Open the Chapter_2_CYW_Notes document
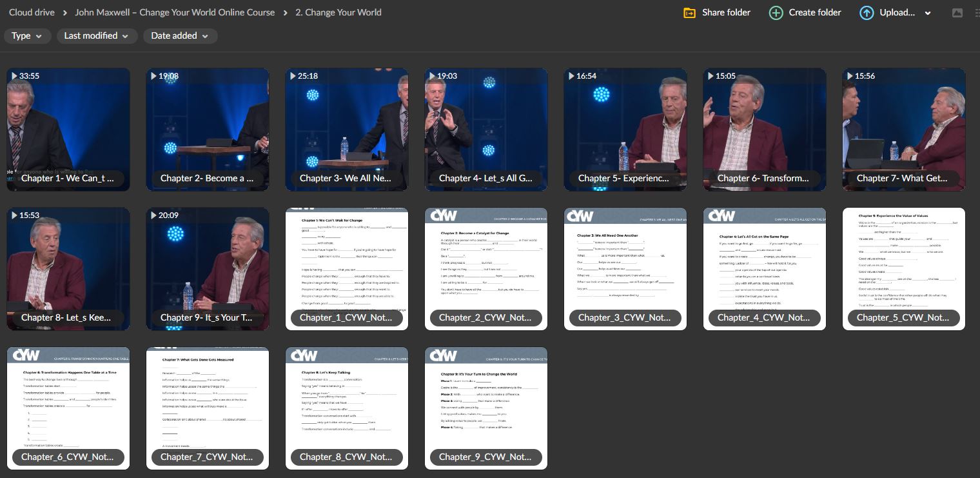Screen dimensions: 980x478 [x=486, y=268]
